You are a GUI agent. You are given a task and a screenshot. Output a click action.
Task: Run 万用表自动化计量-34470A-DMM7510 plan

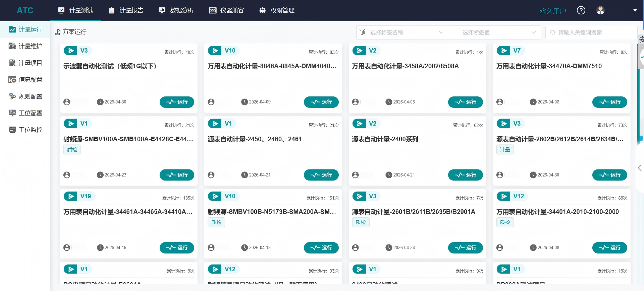(609, 102)
